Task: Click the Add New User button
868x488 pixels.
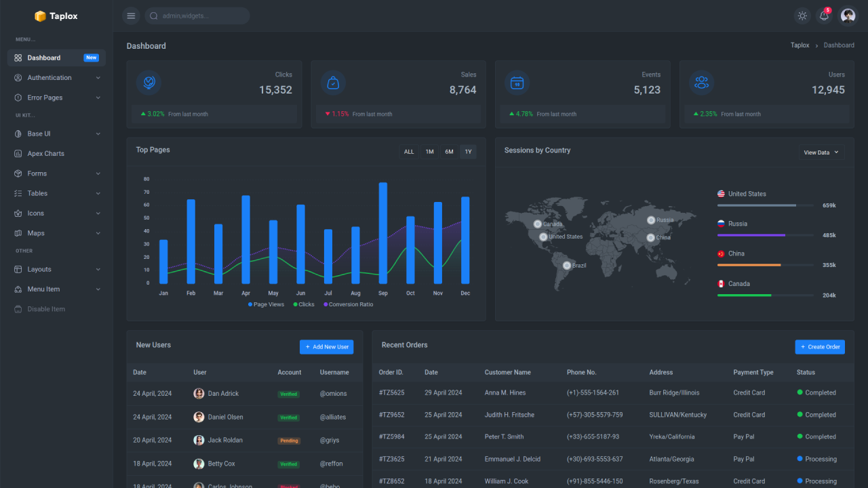Action: click(x=326, y=346)
